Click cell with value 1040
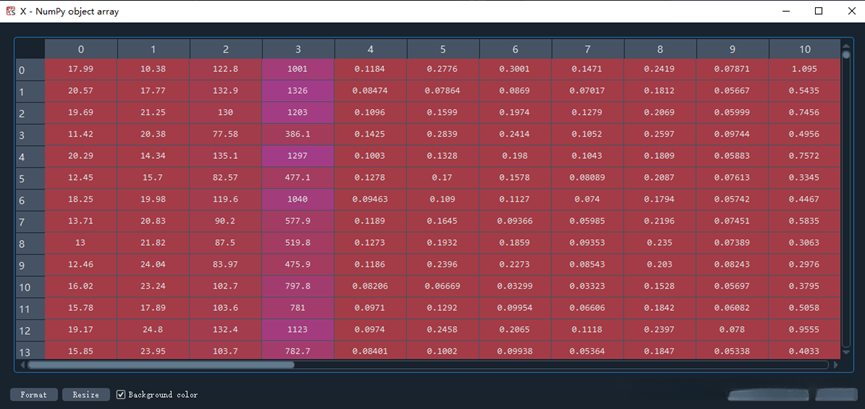This screenshot has height=409, width=865. (x=298, y=199)
